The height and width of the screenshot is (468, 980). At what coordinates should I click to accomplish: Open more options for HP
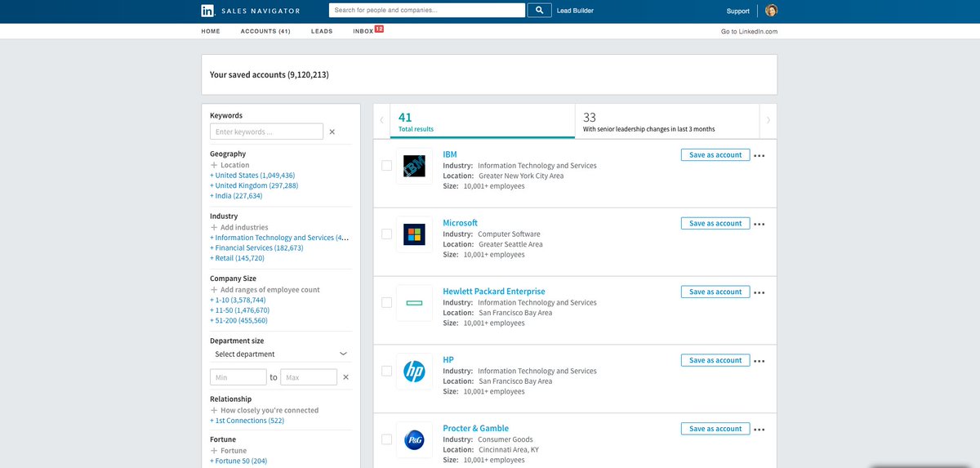(759, 361)
